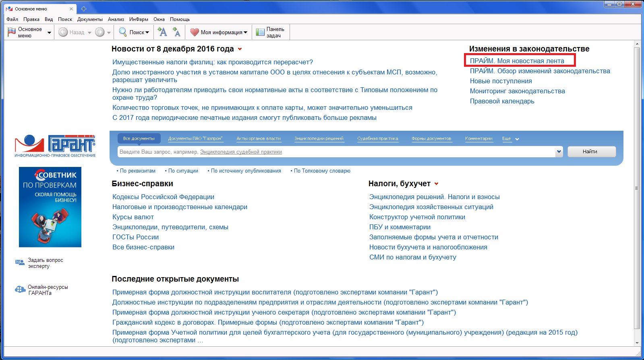644x360 pixels.
Task: Select the Документы ПАО "Газпром" tab
Action: pos(195,138)
